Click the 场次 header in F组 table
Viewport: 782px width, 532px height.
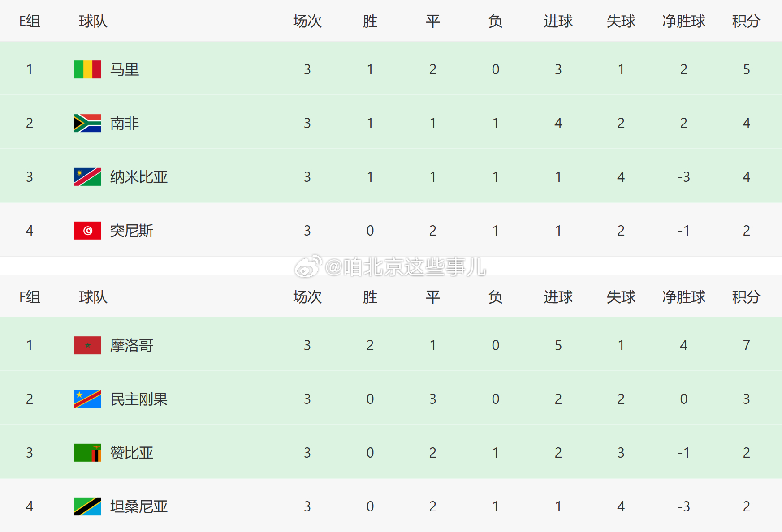point(307,297)
